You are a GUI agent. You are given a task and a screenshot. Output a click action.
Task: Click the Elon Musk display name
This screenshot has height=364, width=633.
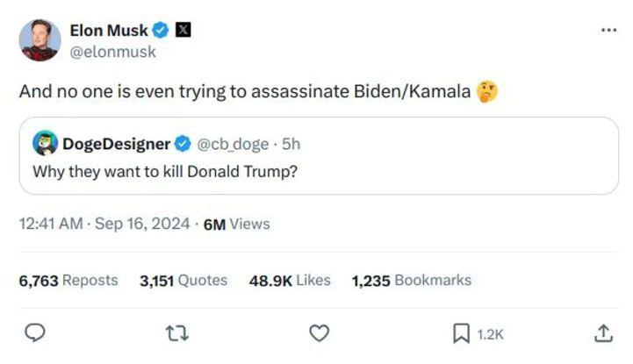(x=109, y=31)
